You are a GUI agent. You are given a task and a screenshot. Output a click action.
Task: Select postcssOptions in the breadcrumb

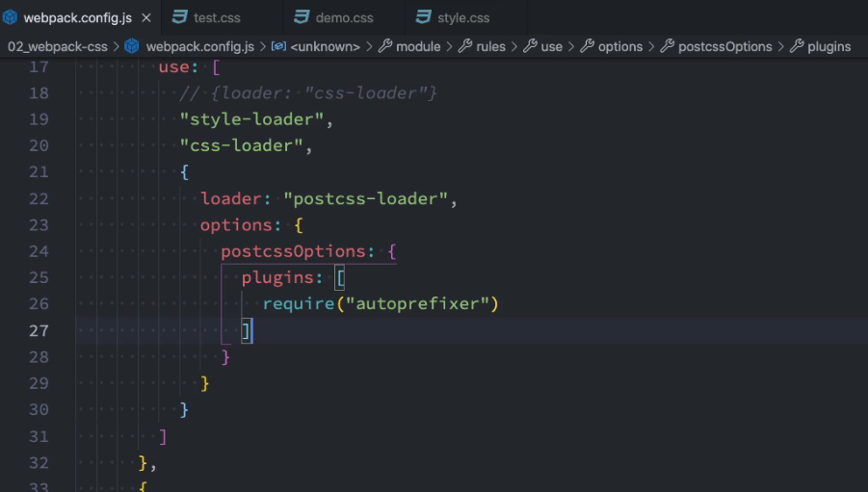tap(724, 46)
